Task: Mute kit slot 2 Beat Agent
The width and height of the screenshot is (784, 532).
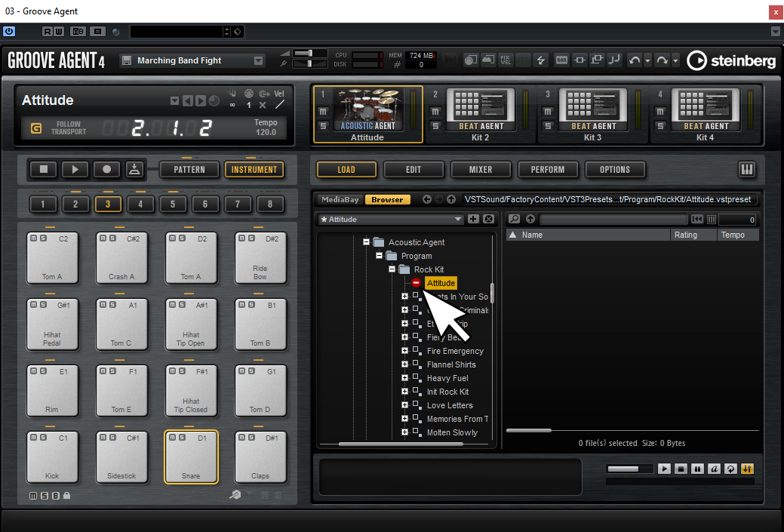Action: click(435, 112)
